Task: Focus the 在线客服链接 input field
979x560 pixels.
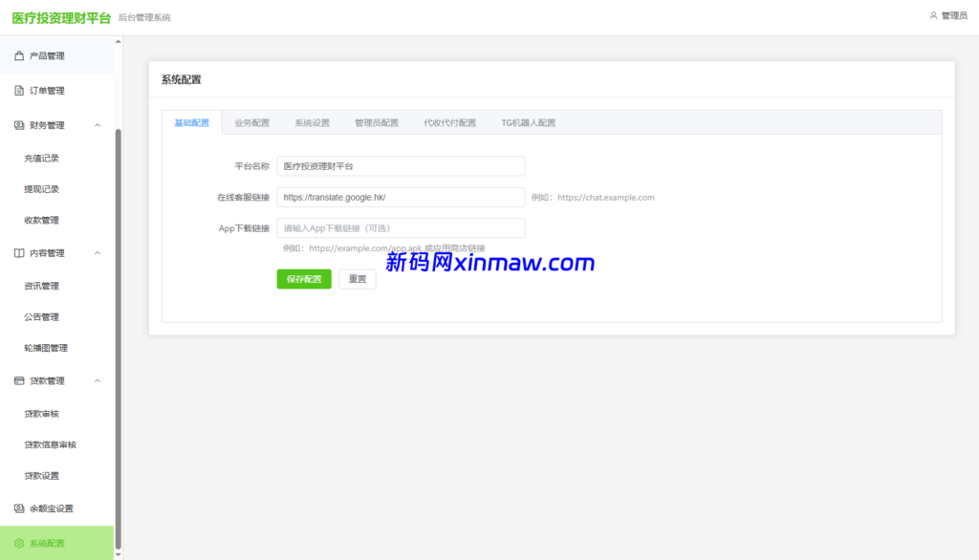Action: (x=401, y=197)
